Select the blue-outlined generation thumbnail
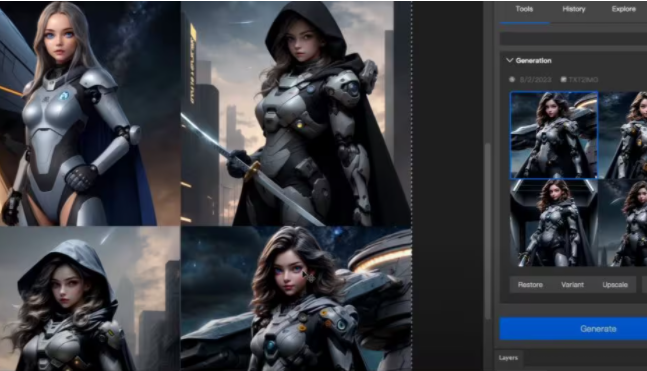Screen dimensions: 647x371 click(x=554, y=135)
